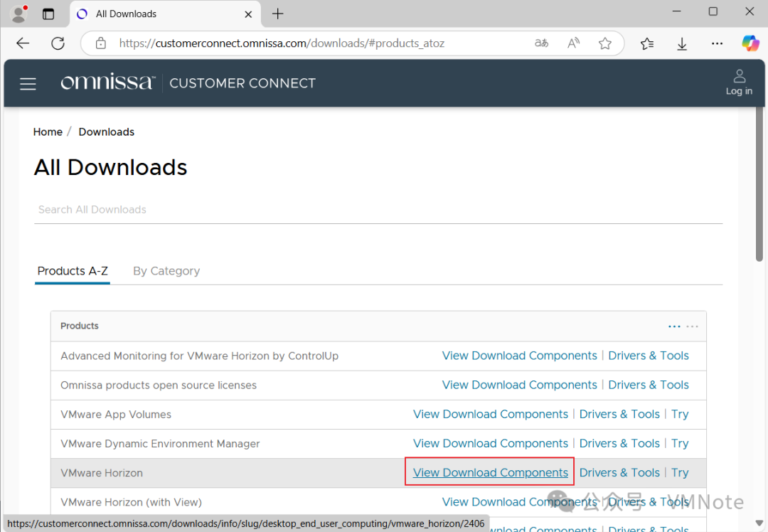View Download Components for Horizon (with View)

519,502
